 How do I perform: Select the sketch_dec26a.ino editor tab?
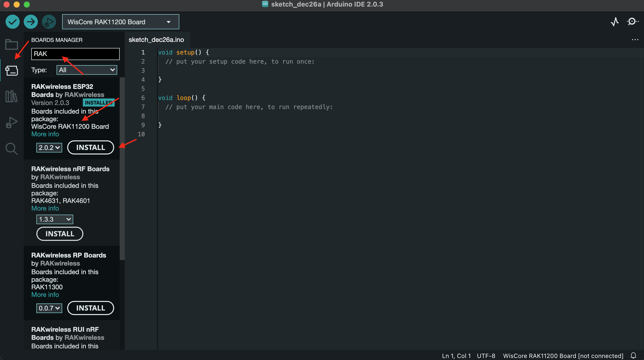156,40
